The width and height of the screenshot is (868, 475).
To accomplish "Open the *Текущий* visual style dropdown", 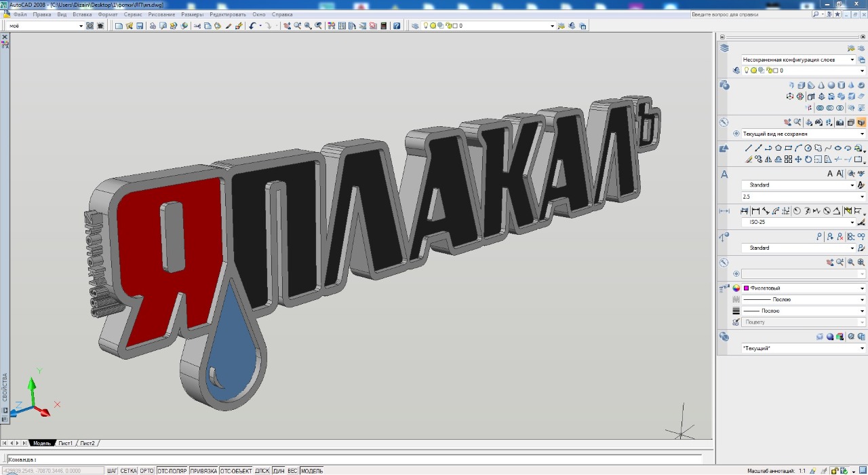I will pyautogui.click(x=804, y=348).
